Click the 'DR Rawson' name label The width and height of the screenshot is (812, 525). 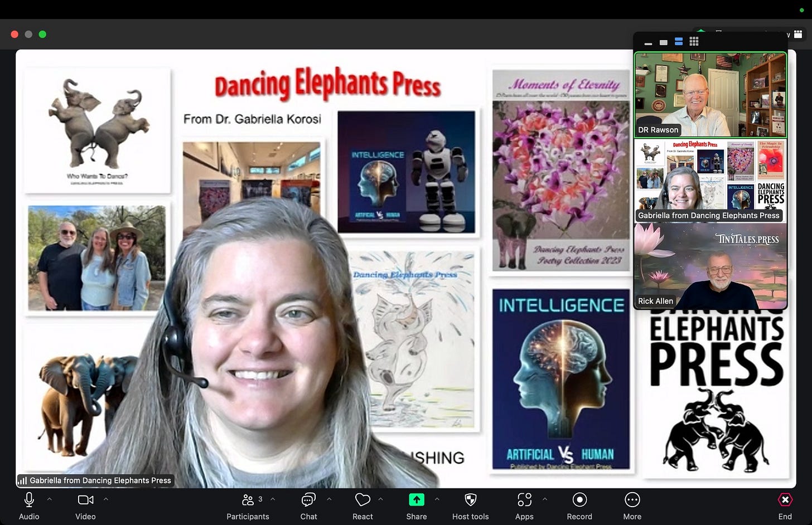[x=658, y=130]
